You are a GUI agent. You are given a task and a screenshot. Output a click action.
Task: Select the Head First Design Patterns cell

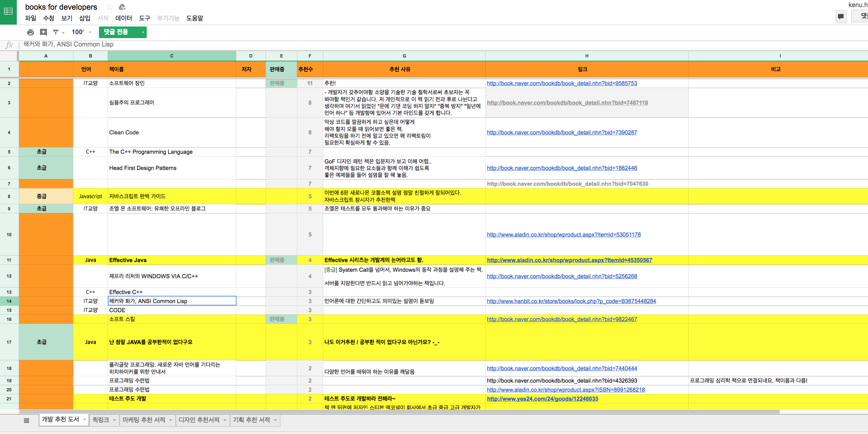172,168
